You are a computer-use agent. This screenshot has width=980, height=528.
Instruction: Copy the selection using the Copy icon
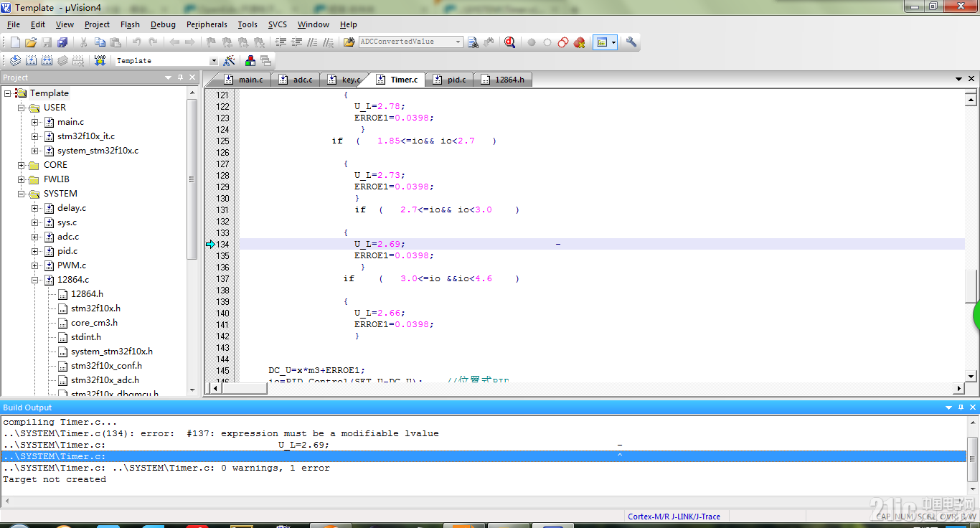(100, 42)
